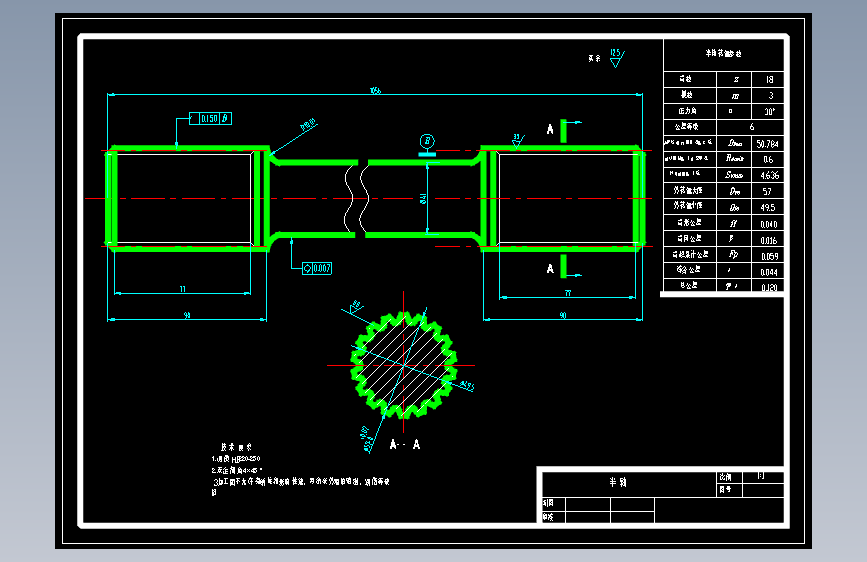
Task: Click the break lines in the shaft middle
Action: point(357,199)
